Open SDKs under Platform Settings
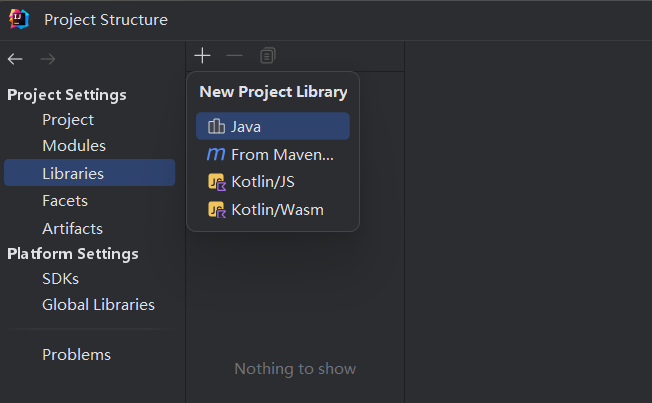The image size is (652, 403). point(60,278)
